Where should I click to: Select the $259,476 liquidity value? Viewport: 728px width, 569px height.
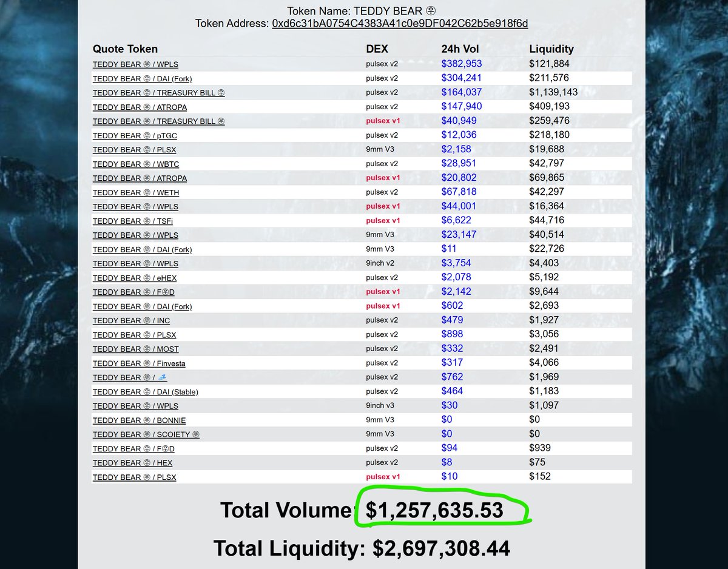pyautogui.click(x=550, y=121)
